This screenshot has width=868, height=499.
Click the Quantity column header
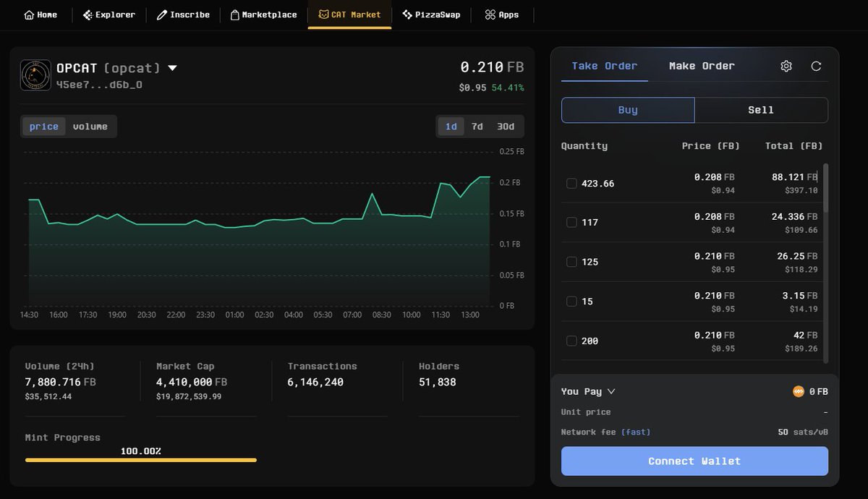coord(584,146)
